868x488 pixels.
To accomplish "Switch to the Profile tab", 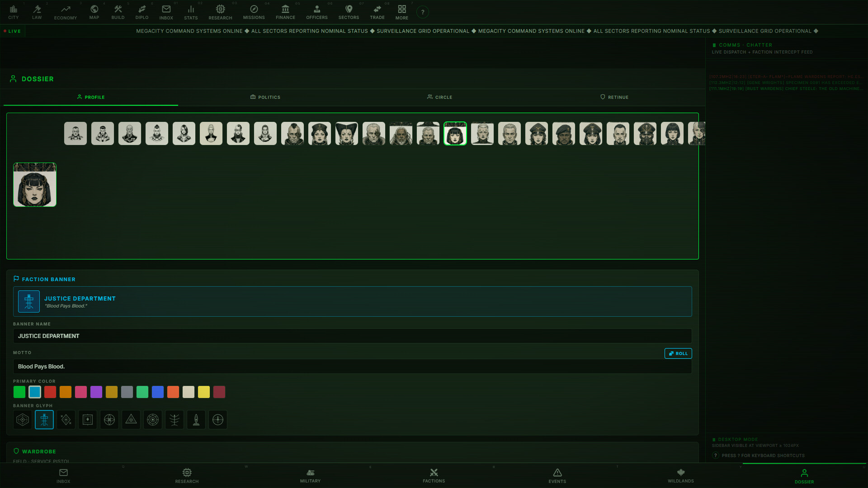I will point(91,97).
